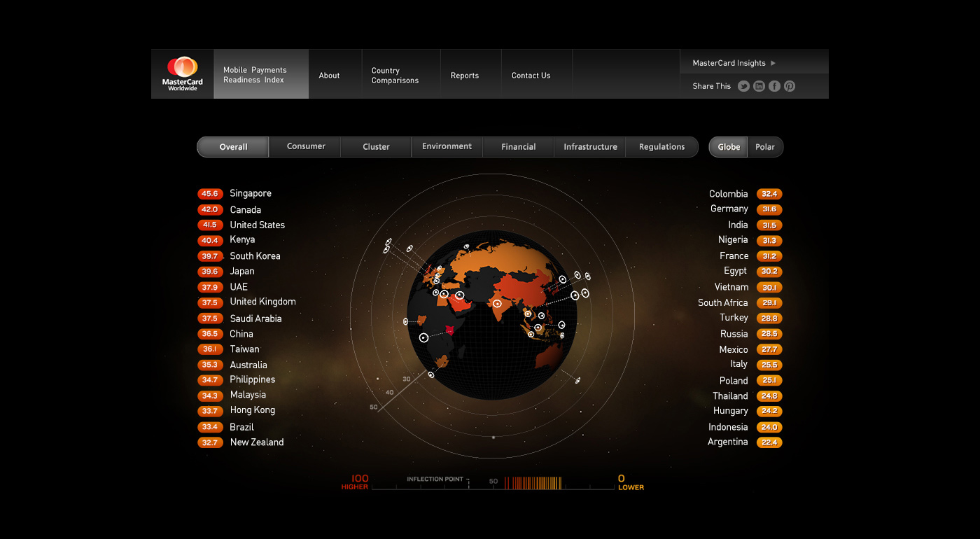The width and height of the screenshot is (980, 539).
Task: Switch to Infrastructure tab
Action: pyautogui.click(x=590, y=147)
